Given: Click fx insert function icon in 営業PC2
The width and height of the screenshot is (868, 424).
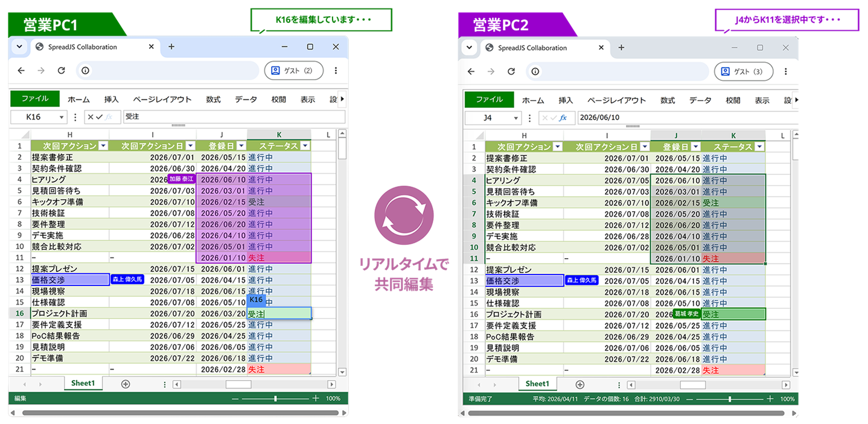Looking at the screenshot, I should click(563, 118).
